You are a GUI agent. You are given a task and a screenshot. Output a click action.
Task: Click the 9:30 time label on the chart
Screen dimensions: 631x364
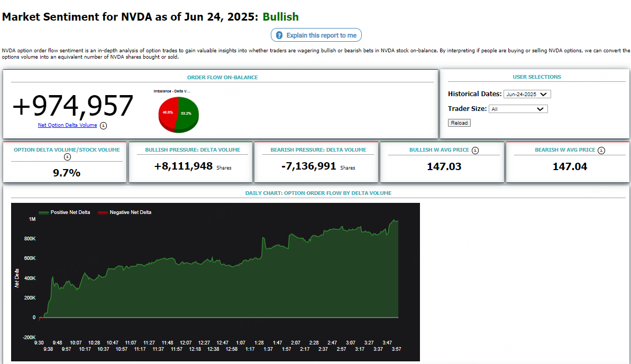(x=39, y=343)
